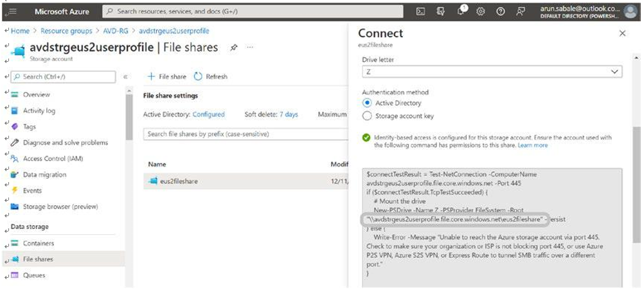Close the Connect panel
Image resolution: width=644 pixels, height=292 pixels.
[622, 33]
